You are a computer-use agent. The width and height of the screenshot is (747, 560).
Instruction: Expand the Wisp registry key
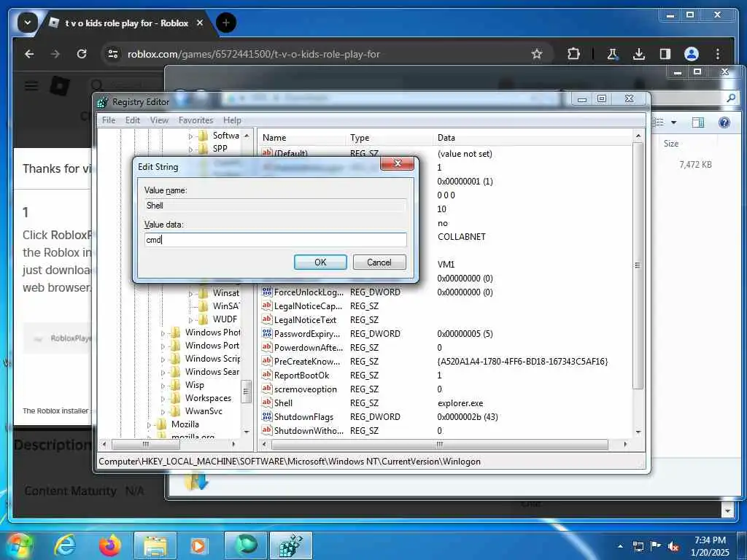(x=163, y=386)
